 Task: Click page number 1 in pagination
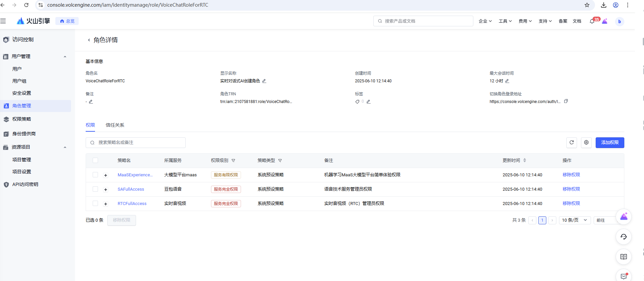(x=542, y=220)
